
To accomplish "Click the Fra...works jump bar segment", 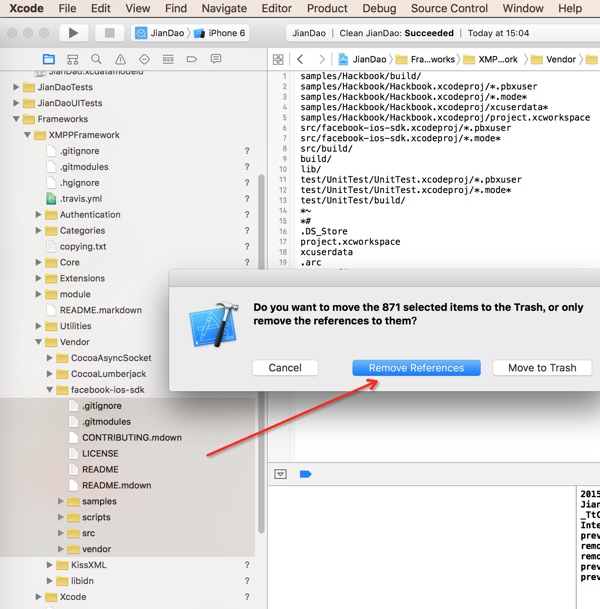I will pyautogui.click(x=425, y=59).
